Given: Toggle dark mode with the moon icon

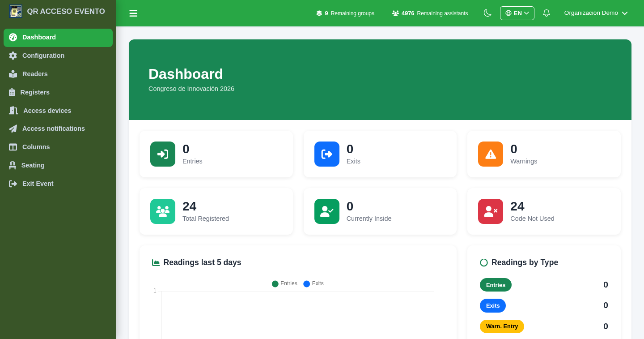Looking at the screenshot, I should 487,13.
